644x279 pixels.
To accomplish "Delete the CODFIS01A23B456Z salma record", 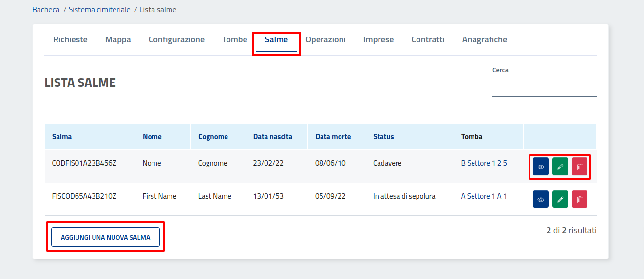I will click(579, 167).
